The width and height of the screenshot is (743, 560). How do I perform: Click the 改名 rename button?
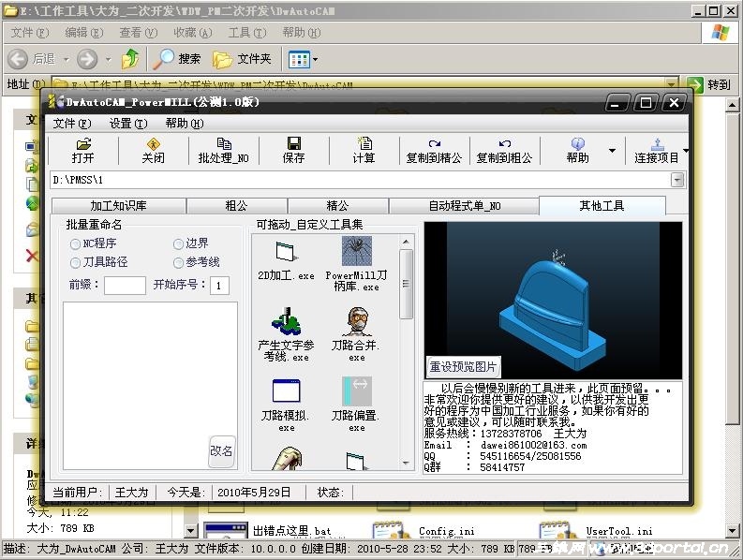(x=222, y=451)
